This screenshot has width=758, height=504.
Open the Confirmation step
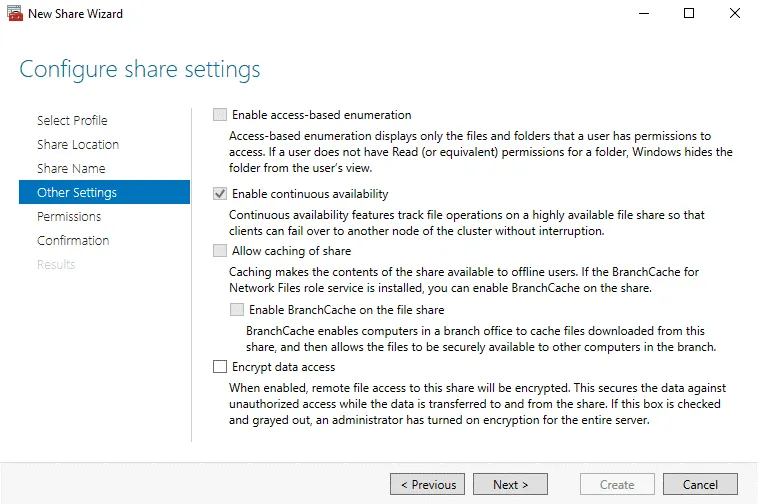(x=73, y=240)
